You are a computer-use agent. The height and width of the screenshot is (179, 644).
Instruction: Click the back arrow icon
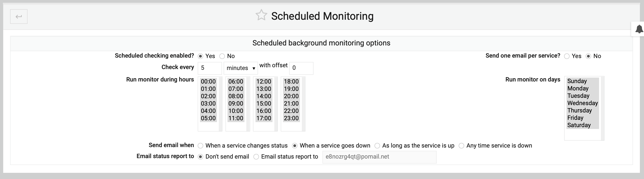pyautogui.click(x=19, y=16)
